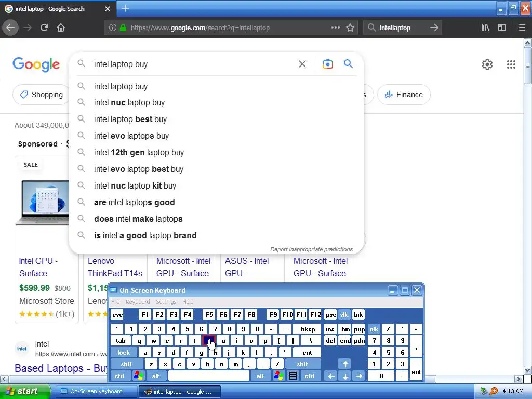Open the browser home page icon
Screen dimensions: 532x399
pyautogui.click(x=61, y=28)
